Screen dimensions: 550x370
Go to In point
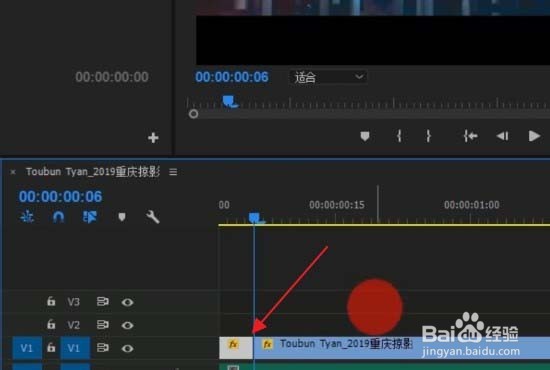point(470,136)
